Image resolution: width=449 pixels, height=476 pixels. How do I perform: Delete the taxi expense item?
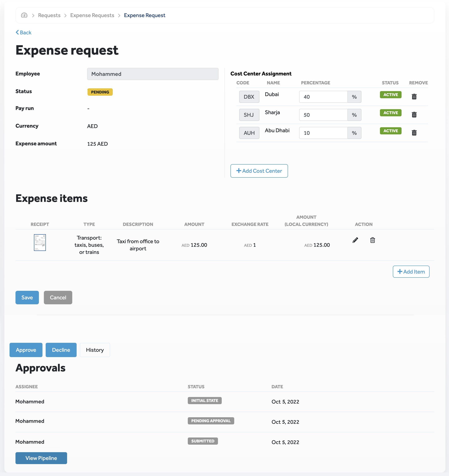click(372, 240)
